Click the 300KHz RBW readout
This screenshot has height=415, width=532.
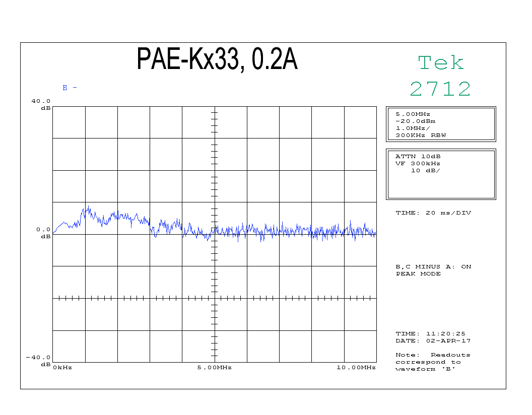[421, 135]
